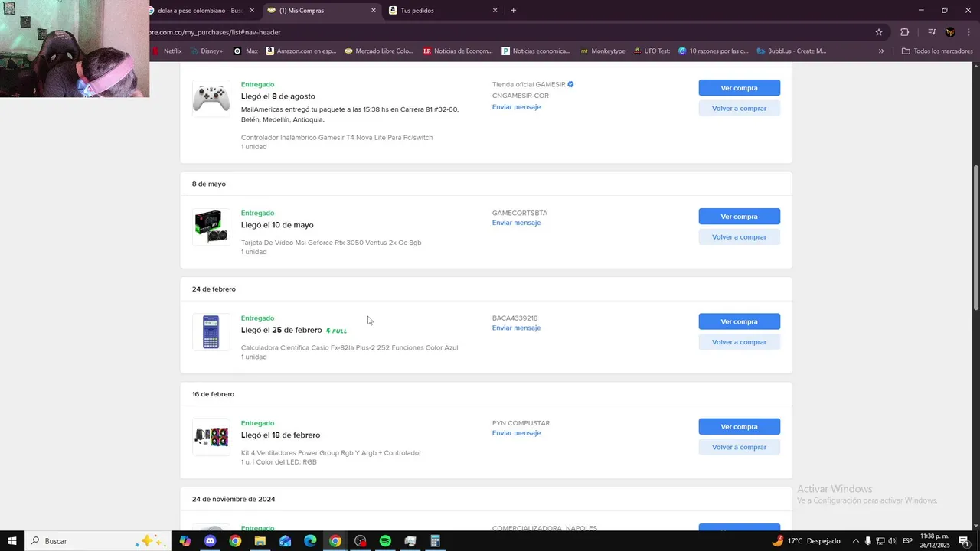The height and width of the screenshot is (551, 980).
Task: Expand the hidden bookmarks chevron
Action: [x=881, y=51]
